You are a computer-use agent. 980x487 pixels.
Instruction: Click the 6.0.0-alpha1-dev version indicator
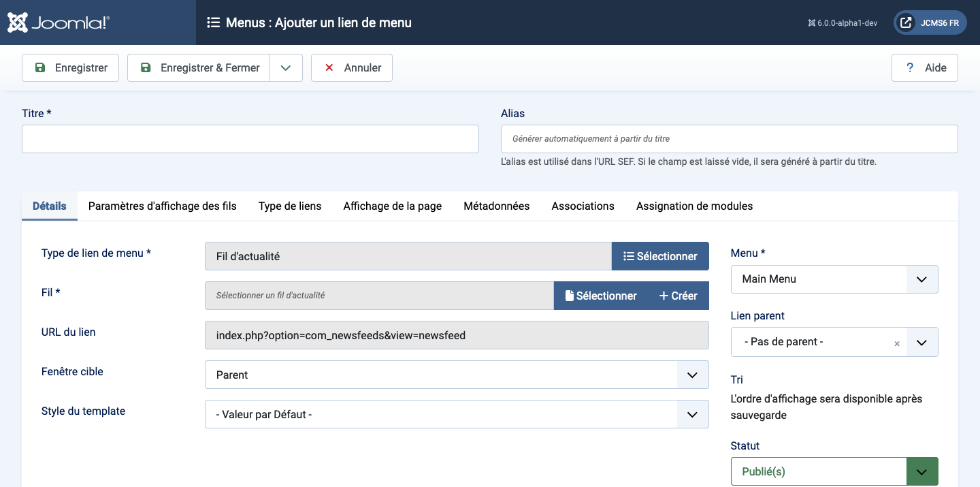(x=843, y=22)
